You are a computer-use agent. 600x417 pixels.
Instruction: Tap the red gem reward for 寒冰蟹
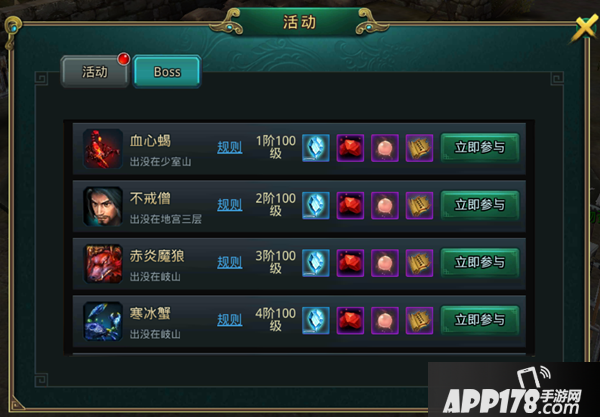[x=350, y=320]
